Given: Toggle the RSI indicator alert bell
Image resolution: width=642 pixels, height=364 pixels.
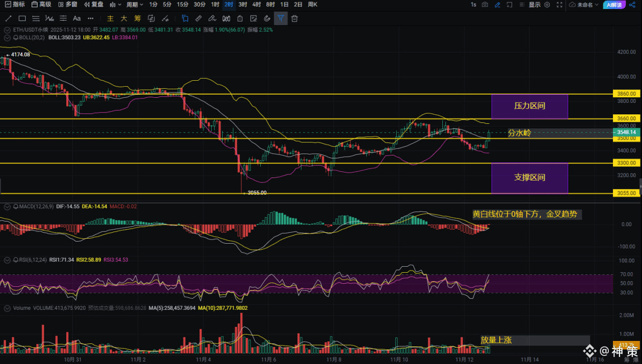Looking at the screenshot, I should [16, 260].
